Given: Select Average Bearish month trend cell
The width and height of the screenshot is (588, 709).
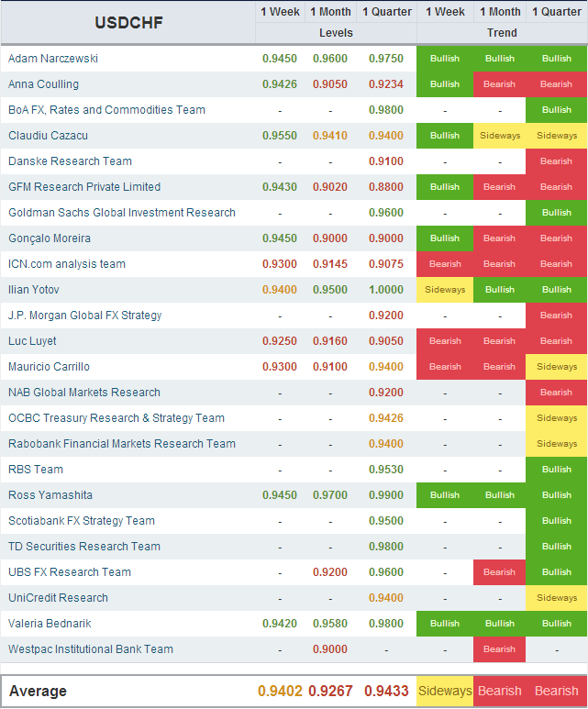Looking at the screenshot, I should [500, 691].
